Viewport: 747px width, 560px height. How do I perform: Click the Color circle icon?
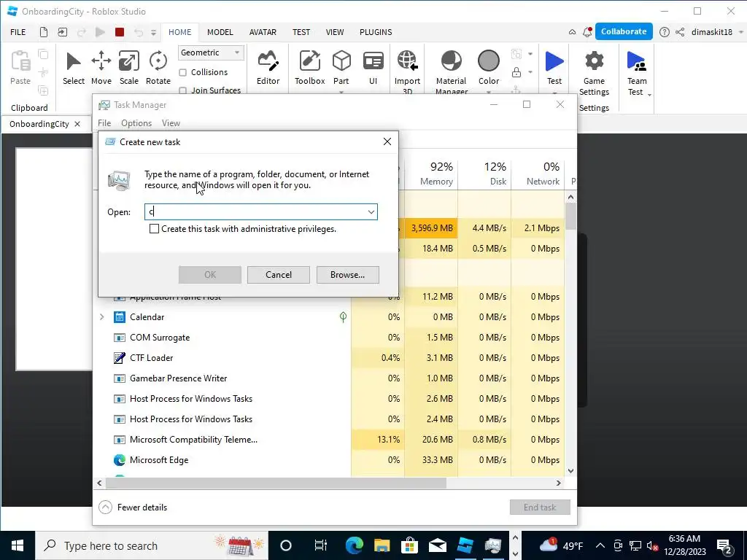[488, 61]
